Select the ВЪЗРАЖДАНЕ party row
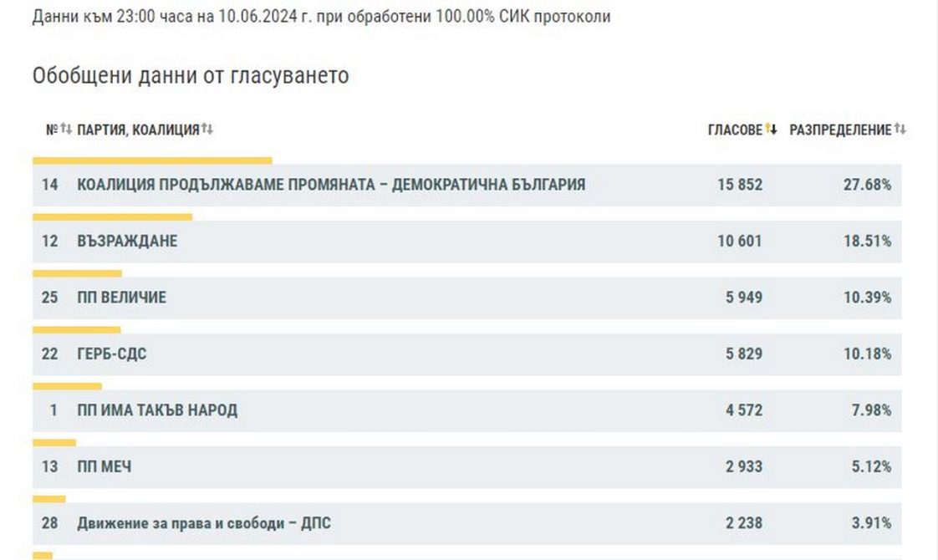Image resolution: width=938 pixels, height=560 pixels. (x=127, y=242)
